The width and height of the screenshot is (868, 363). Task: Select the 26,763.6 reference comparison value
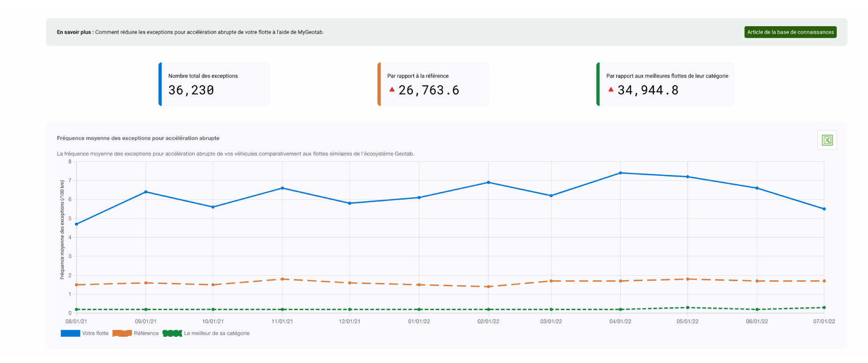pos(428,90)
